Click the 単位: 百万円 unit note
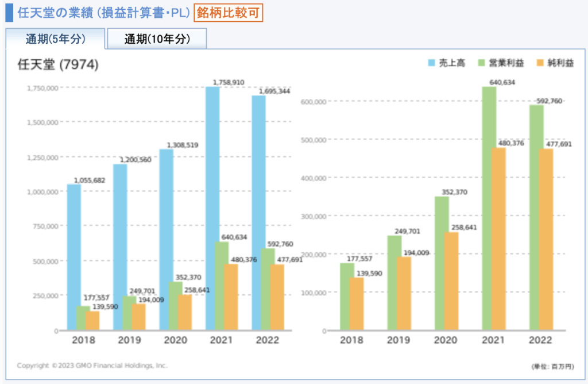 coord(552,366)
